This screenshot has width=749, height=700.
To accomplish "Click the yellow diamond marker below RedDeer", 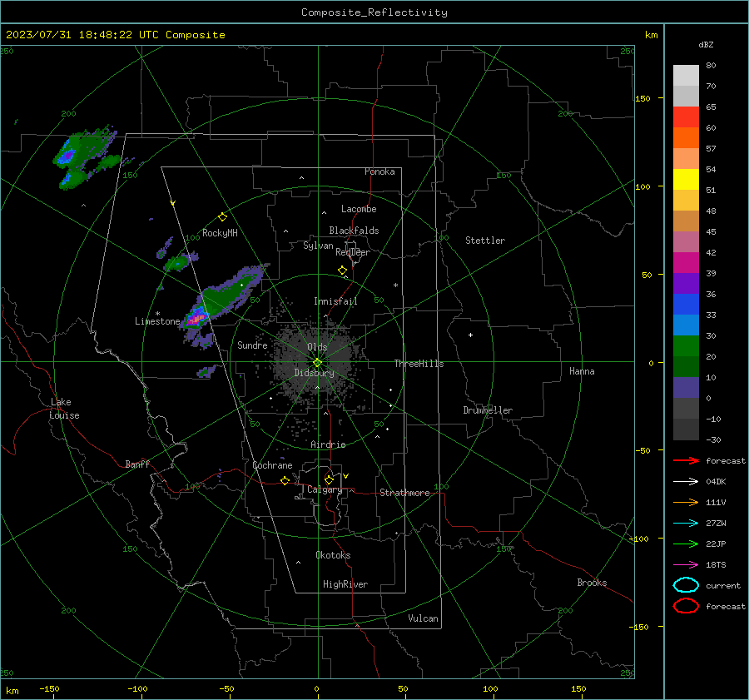I will (x=342, y=271).
